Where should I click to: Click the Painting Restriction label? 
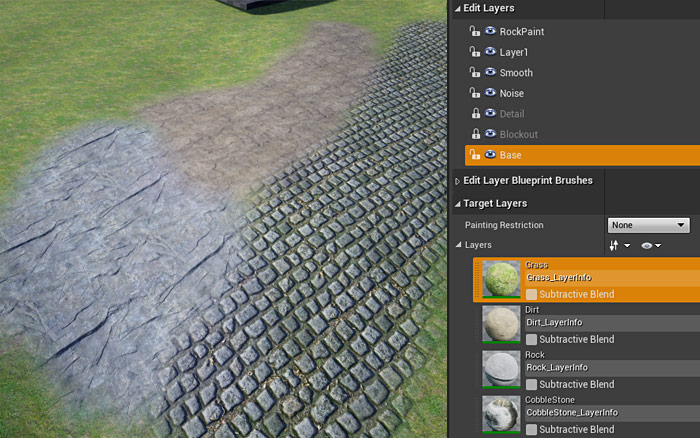click(x=504, y=225)
